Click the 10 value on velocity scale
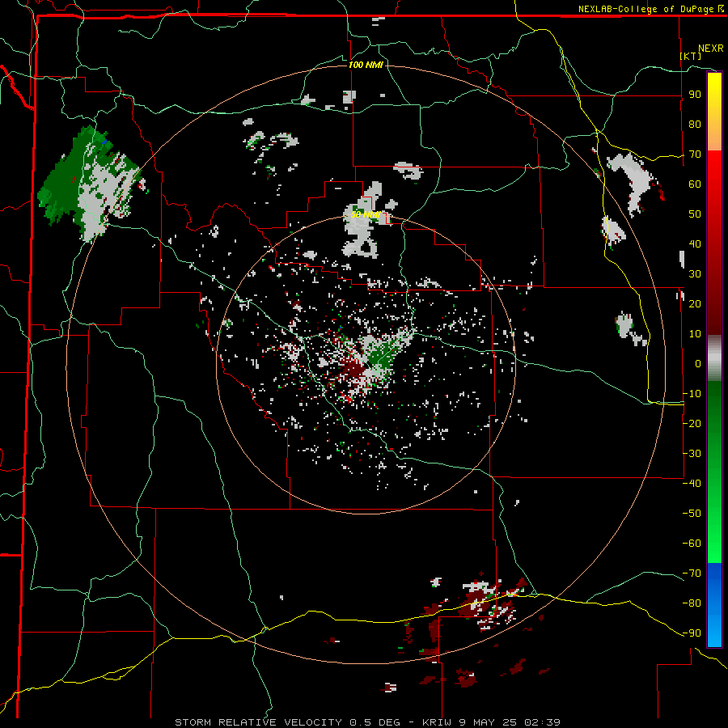 click(695, 334)
